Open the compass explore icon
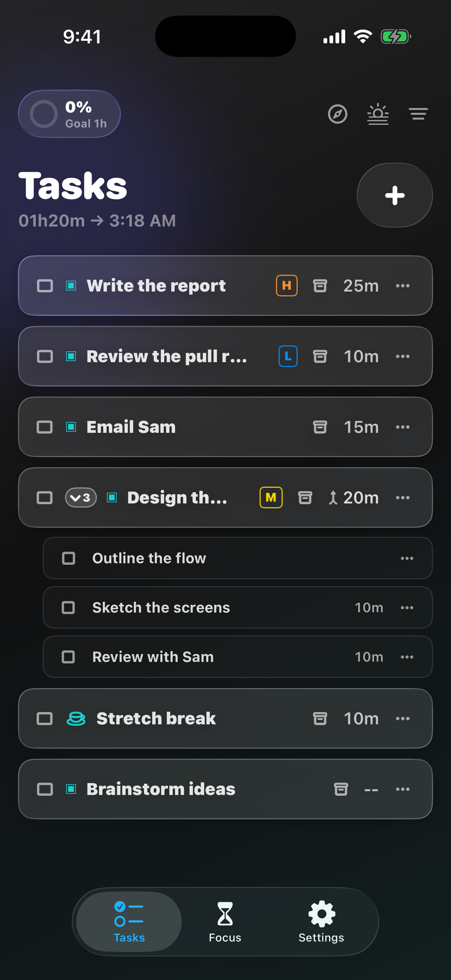The height and width of the screenshot is (980, 451). click(x=337, y=114)
